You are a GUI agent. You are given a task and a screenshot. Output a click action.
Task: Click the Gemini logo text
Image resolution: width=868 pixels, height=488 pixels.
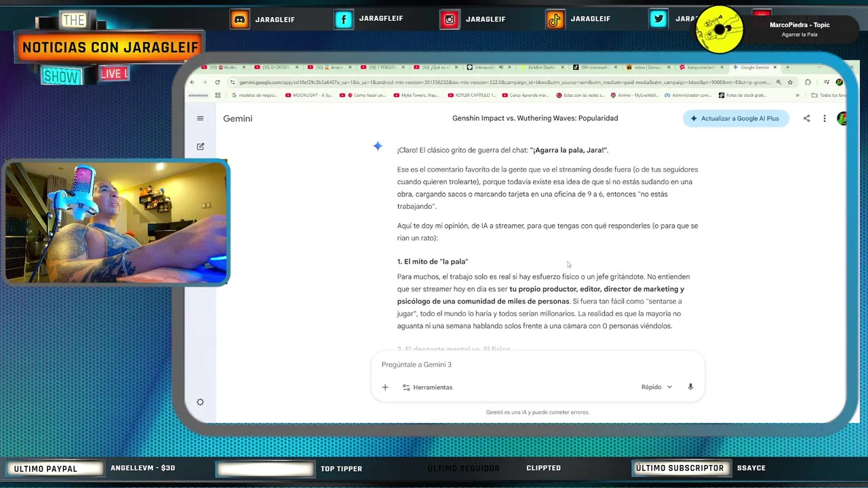[237, 118]
